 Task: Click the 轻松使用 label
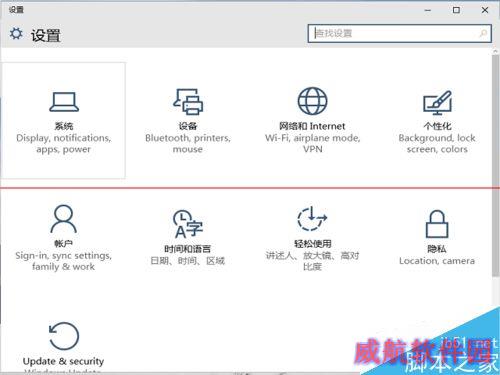coord(312,244)
